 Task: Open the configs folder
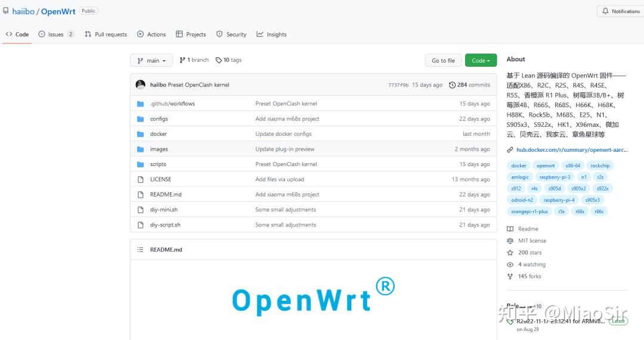[159, 119]
